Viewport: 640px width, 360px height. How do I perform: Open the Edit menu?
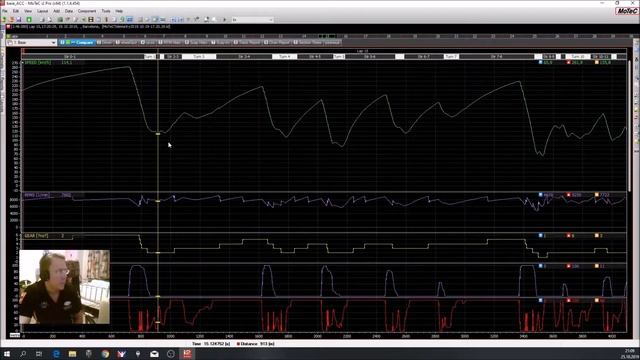coord(16,11)
